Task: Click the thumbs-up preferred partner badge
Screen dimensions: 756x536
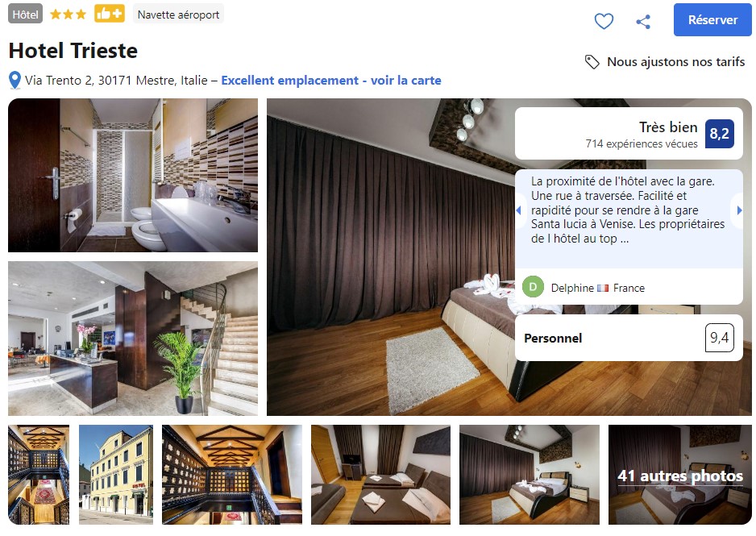Action: click(110, 14)
